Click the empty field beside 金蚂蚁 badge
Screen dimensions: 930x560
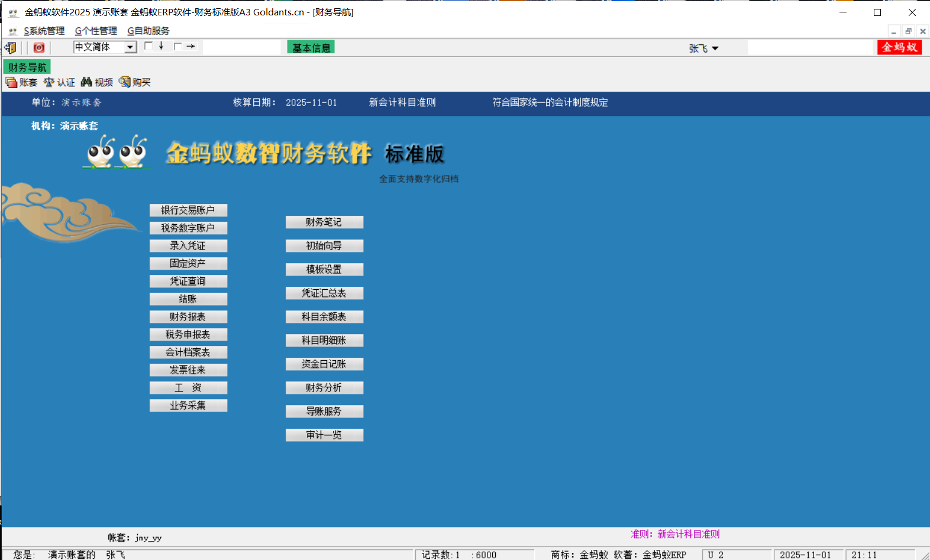tap(810, 48)
